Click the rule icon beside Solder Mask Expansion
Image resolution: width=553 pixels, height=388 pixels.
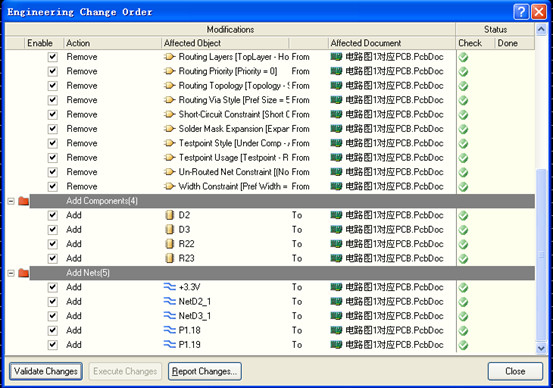(x=170, y=129)
